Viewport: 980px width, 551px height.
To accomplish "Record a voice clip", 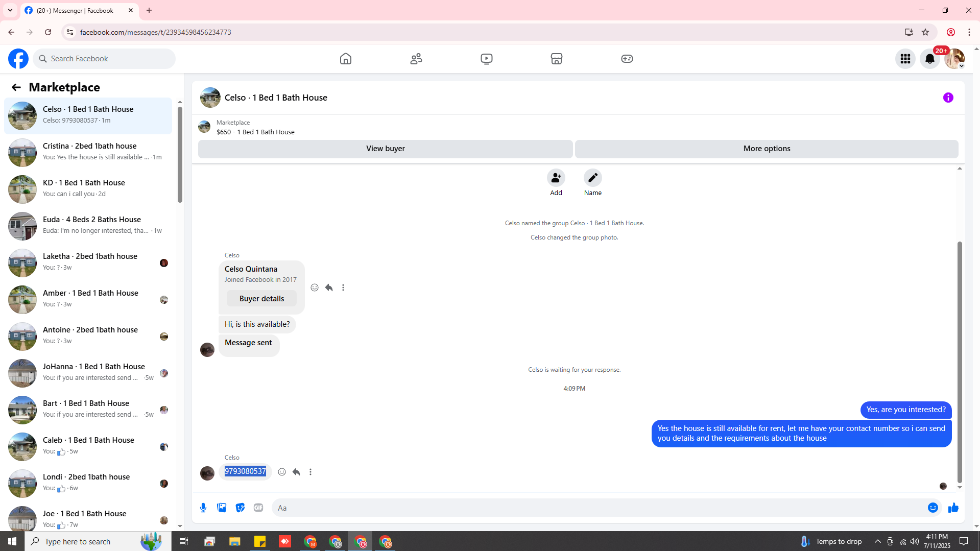I will click(203, 508).
